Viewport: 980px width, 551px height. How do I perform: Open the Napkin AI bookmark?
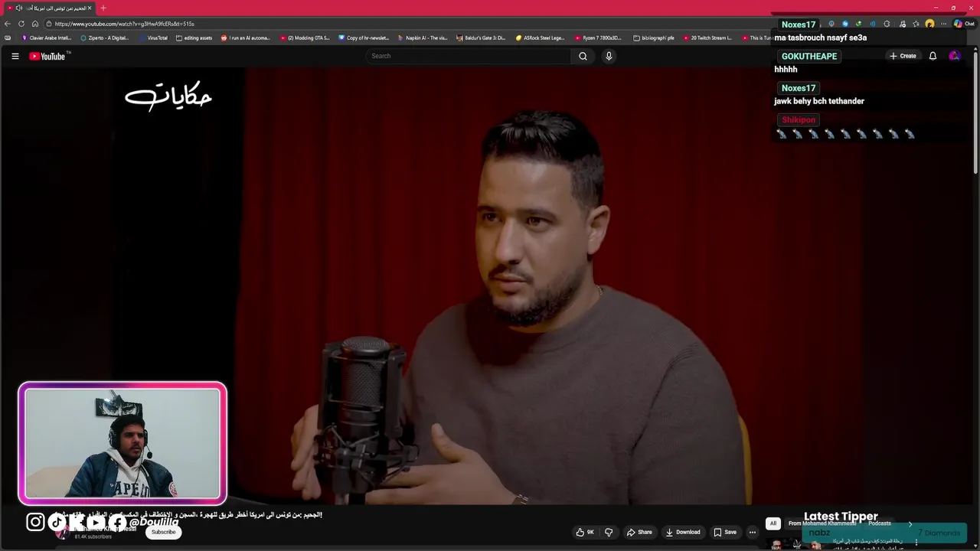point(423,37)
